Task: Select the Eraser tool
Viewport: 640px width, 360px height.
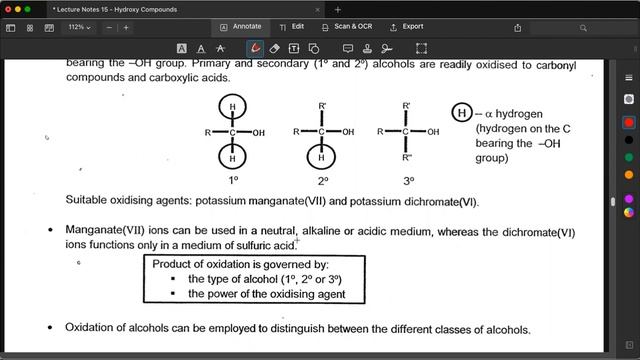Action: coord(275,49)
